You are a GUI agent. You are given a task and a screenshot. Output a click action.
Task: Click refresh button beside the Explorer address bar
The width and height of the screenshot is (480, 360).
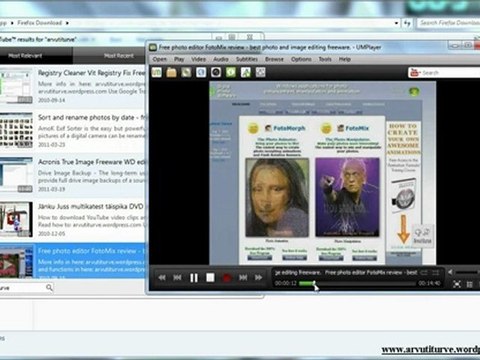coord(407,23)
